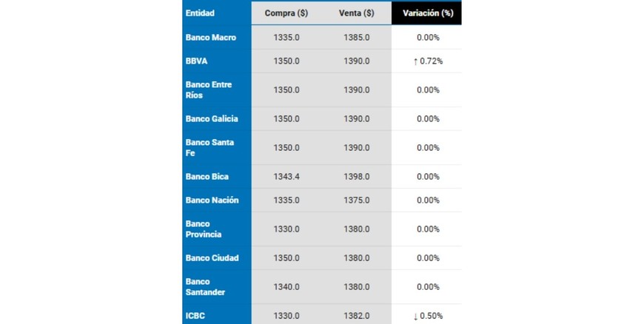This screenshot has width=644, height=324.
Task: Click ICBC's 1382.0 venta value
Action: (356, 316)
